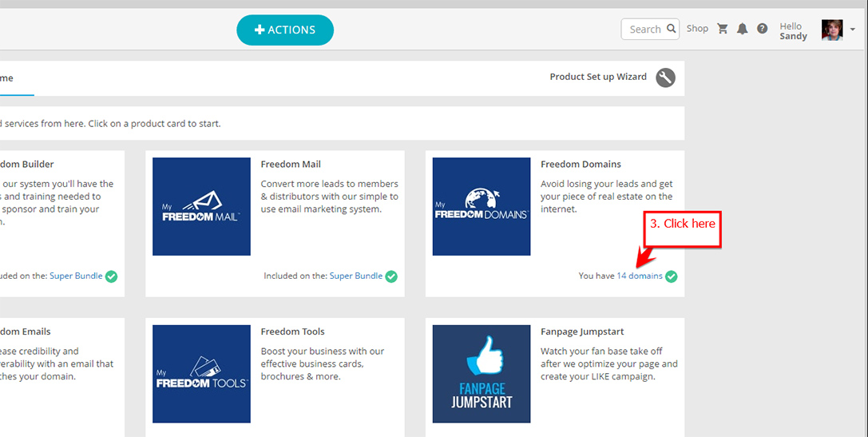Click Freedom Domains description text
868x437 pixels.
point(607,197)
